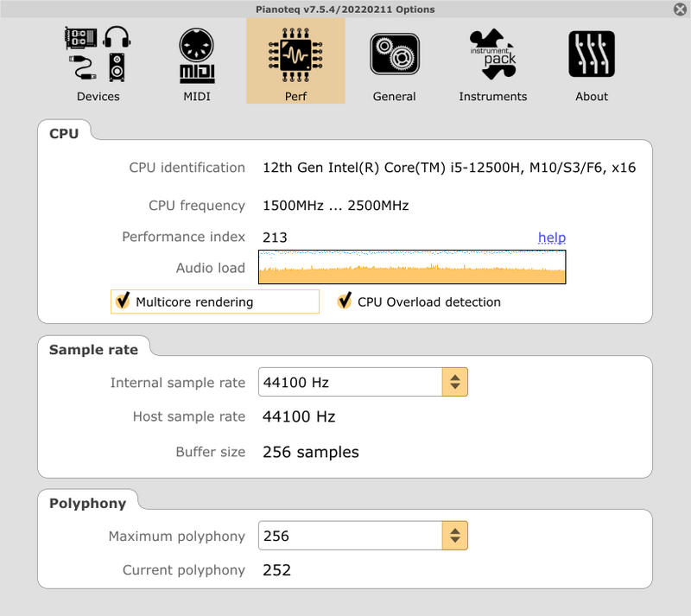
Task: Close the Options window
Action: (x=680, y=10)
